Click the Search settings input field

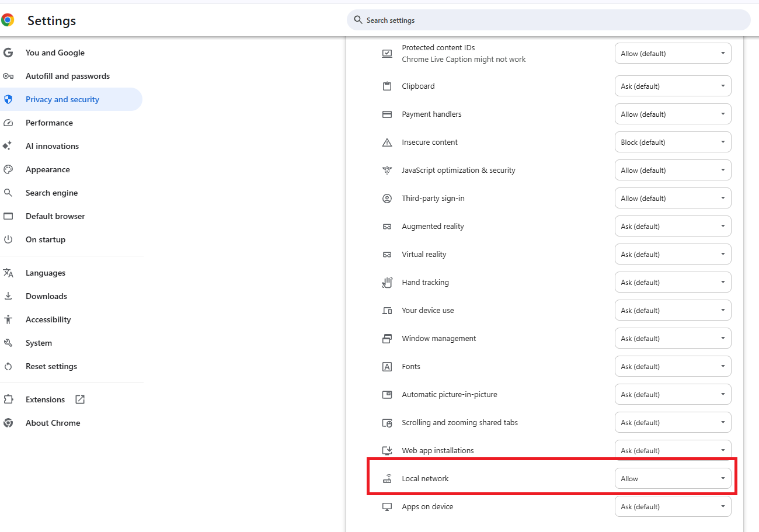pos(549,20)
